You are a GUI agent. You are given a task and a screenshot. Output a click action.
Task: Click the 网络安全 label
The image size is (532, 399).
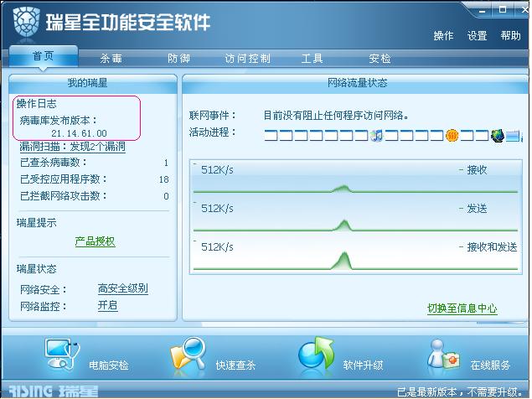[x=44, y=290]
